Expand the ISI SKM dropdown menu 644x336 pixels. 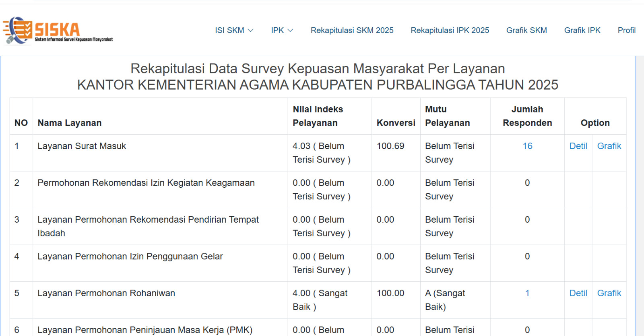[234, 30]
